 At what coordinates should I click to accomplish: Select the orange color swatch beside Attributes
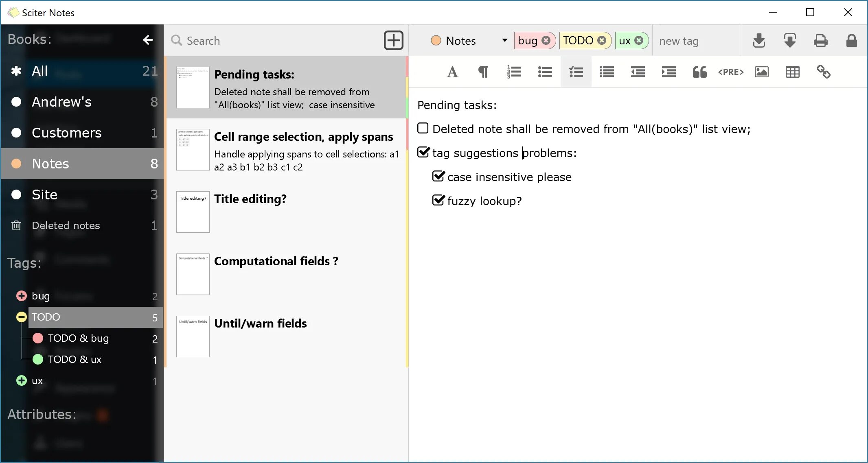coord(103,415)
